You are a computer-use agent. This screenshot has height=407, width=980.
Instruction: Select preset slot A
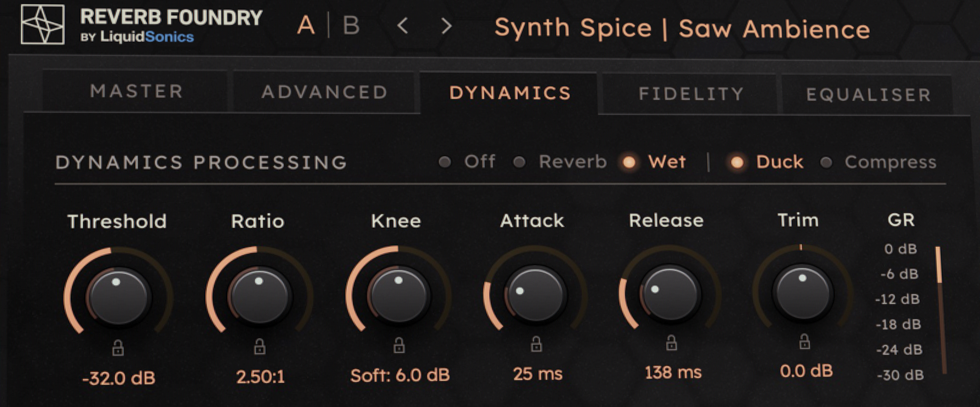(x=306, y=25)
